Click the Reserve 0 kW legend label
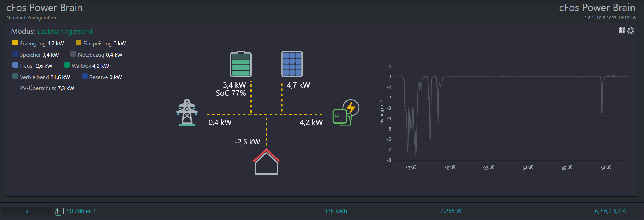This screenshot has height=220, width=644. [106, 77]
